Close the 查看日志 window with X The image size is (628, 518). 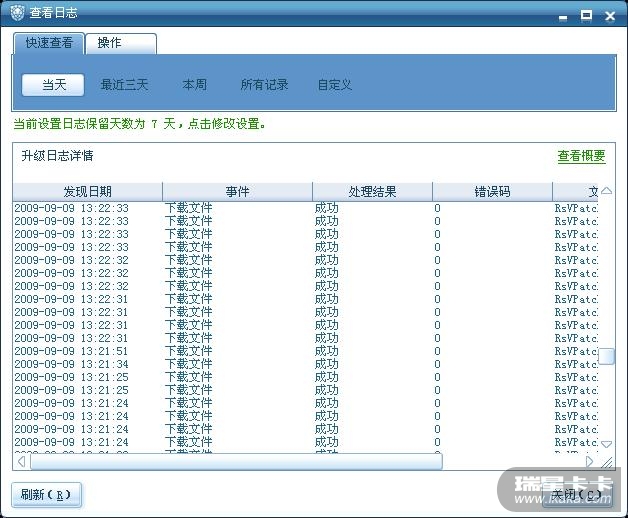coord(610,16)
